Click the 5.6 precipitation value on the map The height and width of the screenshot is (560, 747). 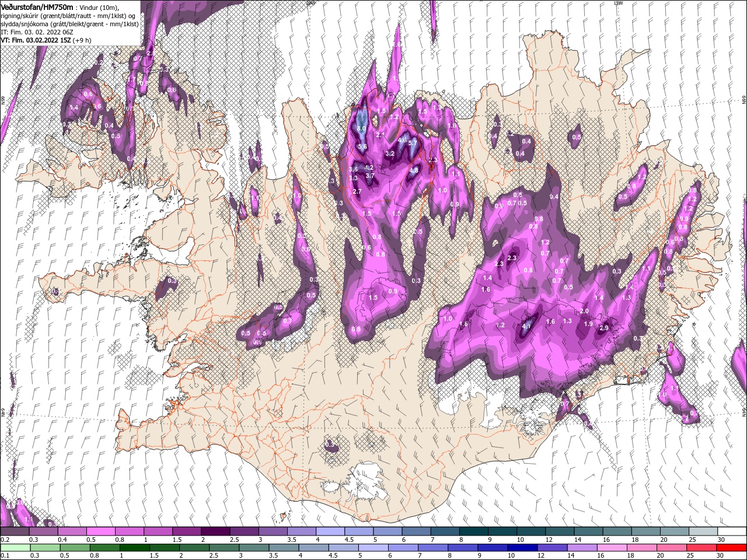coord(362,146)
